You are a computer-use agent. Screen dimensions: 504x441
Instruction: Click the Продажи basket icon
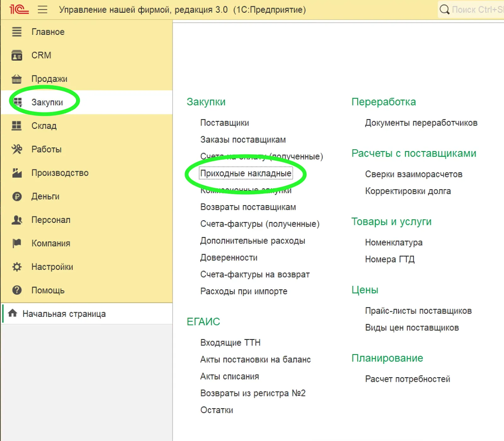17,79
